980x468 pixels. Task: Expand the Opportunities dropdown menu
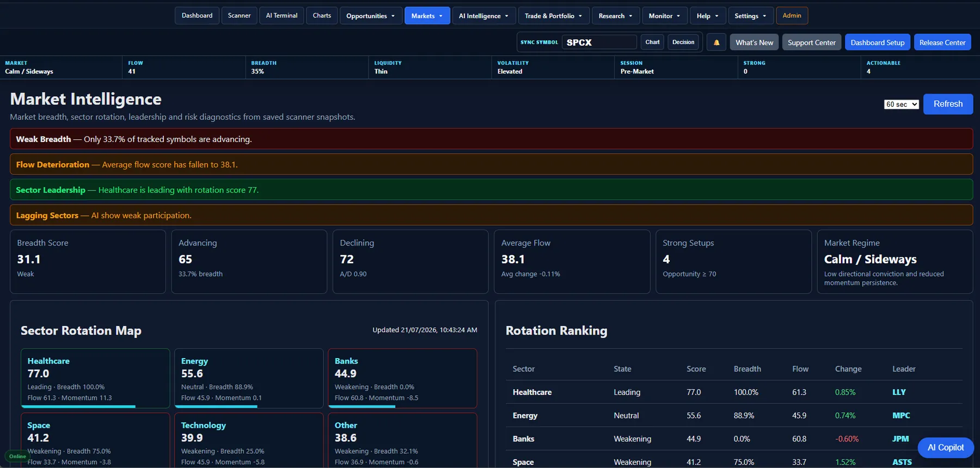[371, 16]
